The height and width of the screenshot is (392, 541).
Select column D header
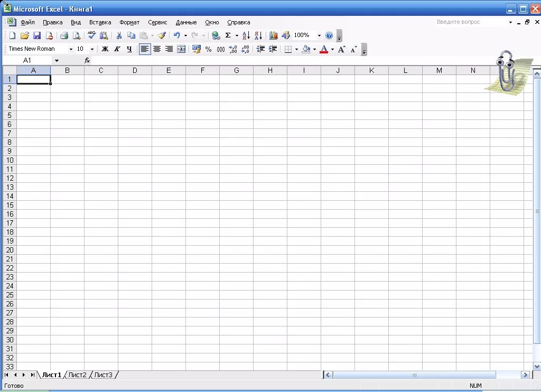(x=135, y=70)
